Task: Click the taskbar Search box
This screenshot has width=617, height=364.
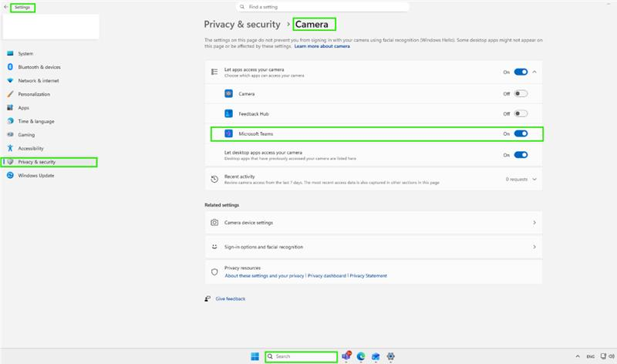Action: [x=302, y=356]
